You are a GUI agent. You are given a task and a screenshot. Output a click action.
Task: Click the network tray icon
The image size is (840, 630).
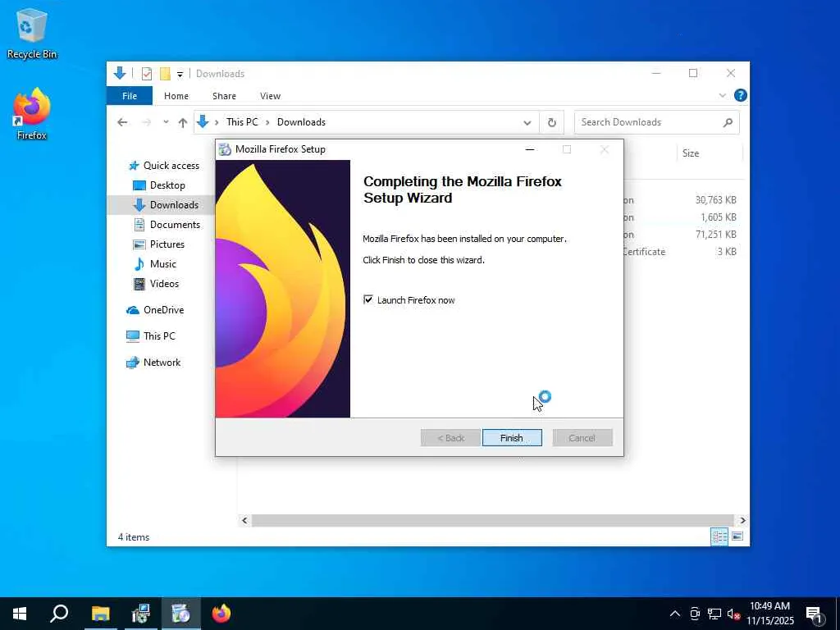coord(714,614)
